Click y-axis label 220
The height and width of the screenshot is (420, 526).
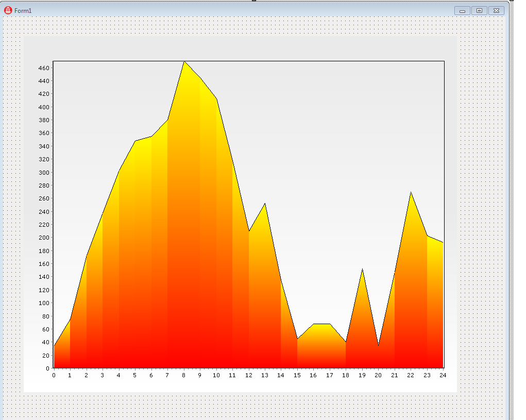[44, 225]
